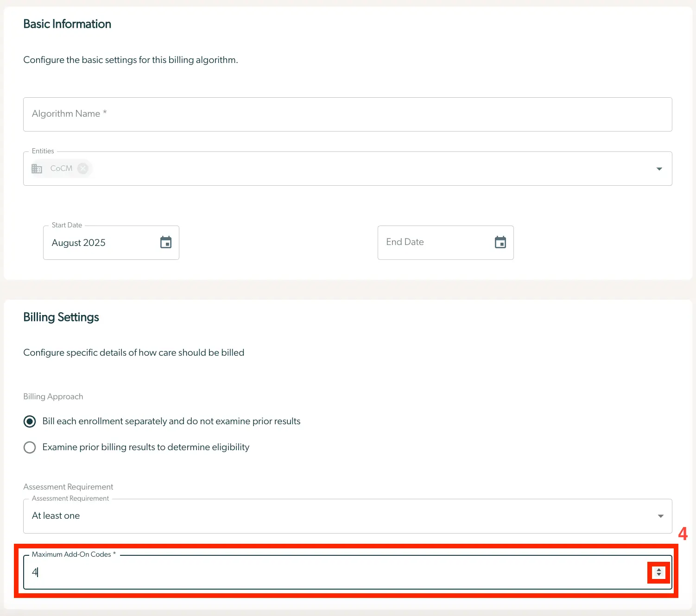Expand the Entities selection dropdown
Screen dimensions: 696x616
pyautogui.click(x=659, y=169)
